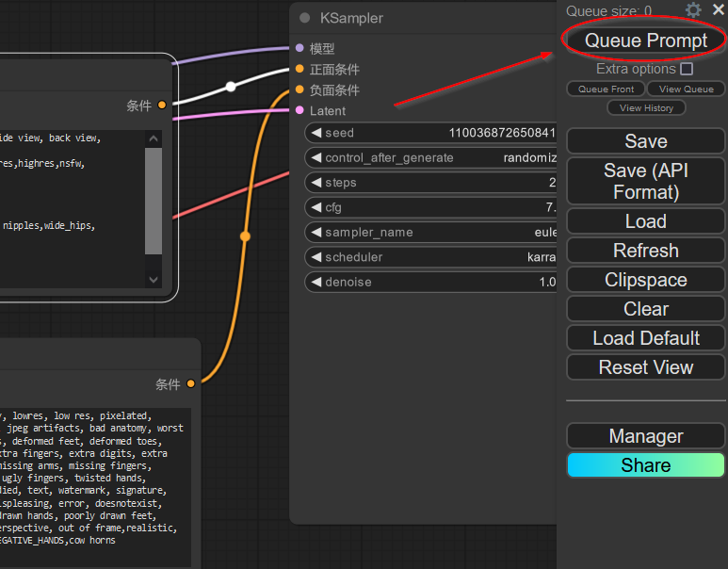
Task: Click the denoise value field
Action: 430,282
